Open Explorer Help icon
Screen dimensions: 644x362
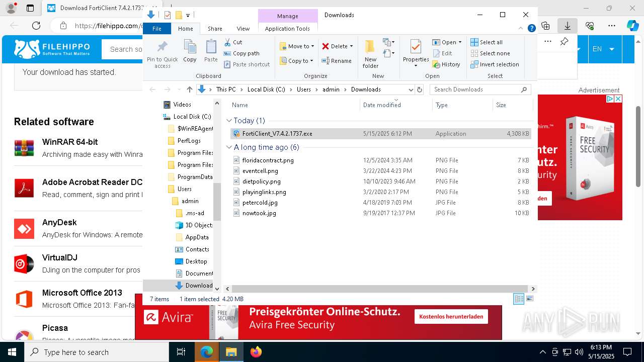[x=531, y=29]
